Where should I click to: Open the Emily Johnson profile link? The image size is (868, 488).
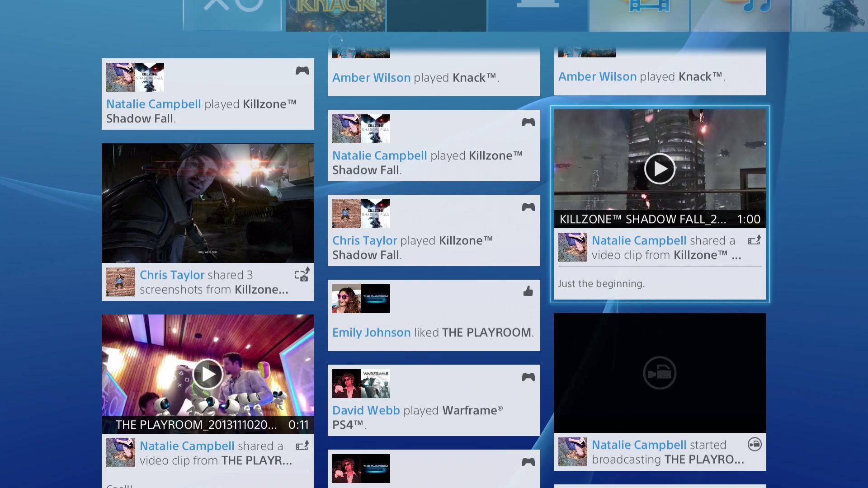pyautogui.click(x=371, y=333)
